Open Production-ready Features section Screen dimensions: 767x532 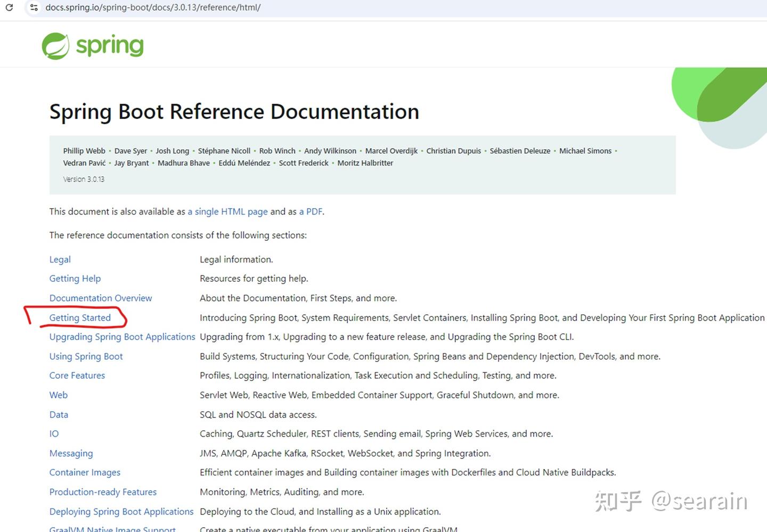pos(103,492)
